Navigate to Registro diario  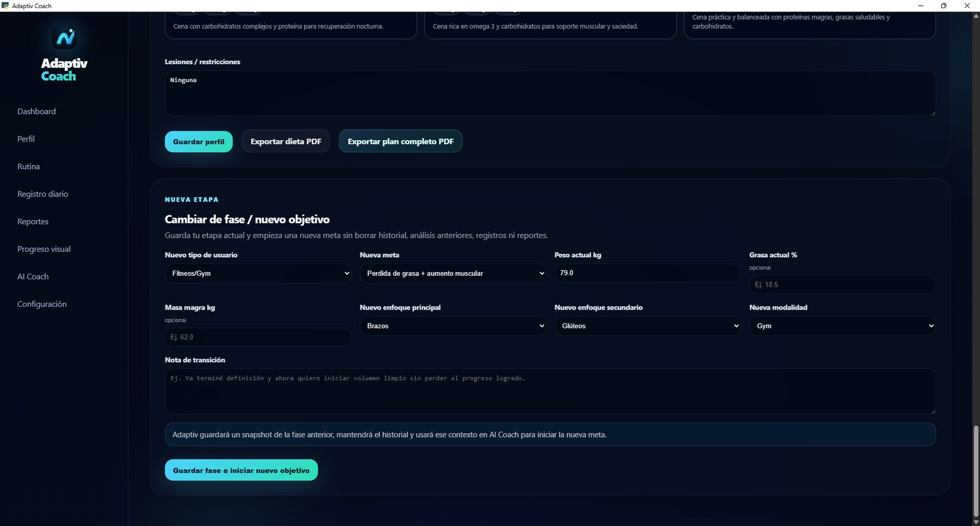[x=42, y=194]
